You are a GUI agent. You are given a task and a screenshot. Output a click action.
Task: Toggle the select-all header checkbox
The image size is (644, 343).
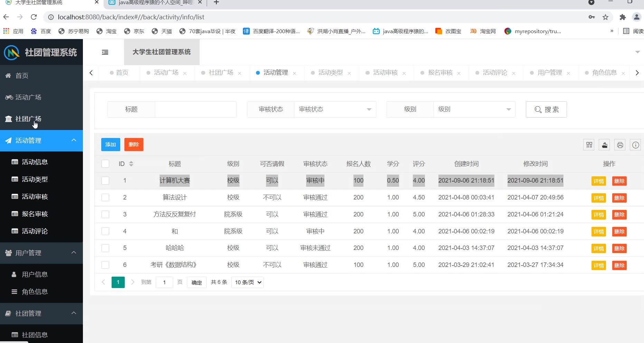tap(105, 164)
